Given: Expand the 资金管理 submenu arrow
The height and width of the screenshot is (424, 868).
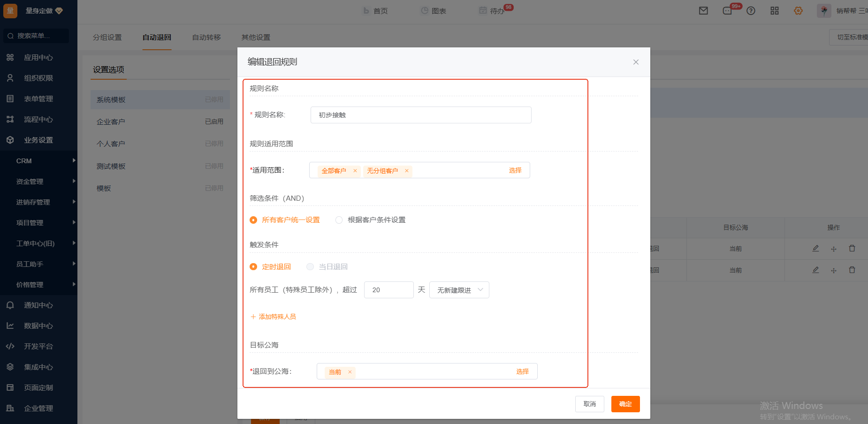Looking at the screenshot, I should coord(74,181).
